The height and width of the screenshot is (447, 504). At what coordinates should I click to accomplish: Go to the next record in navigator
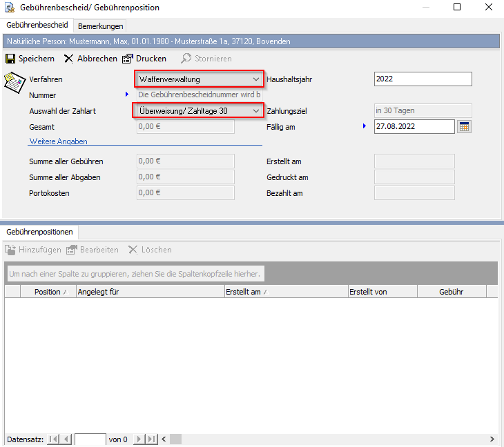click(139, 439)
